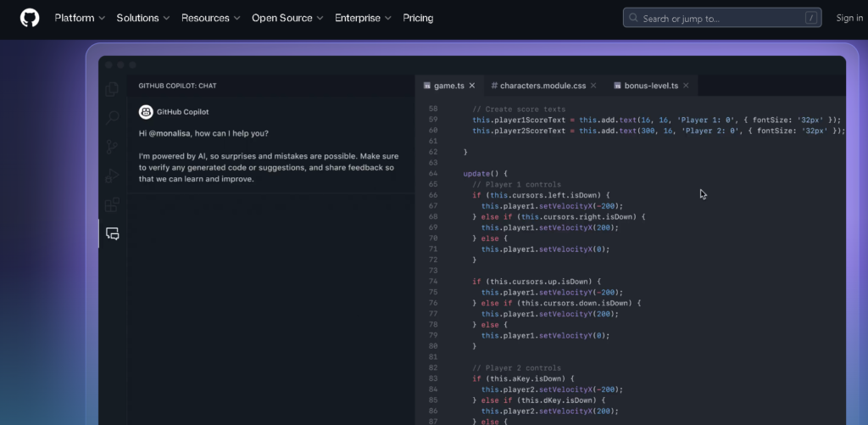Click the GITHUB COPILOT: CHAT panel title

point(177,86)
